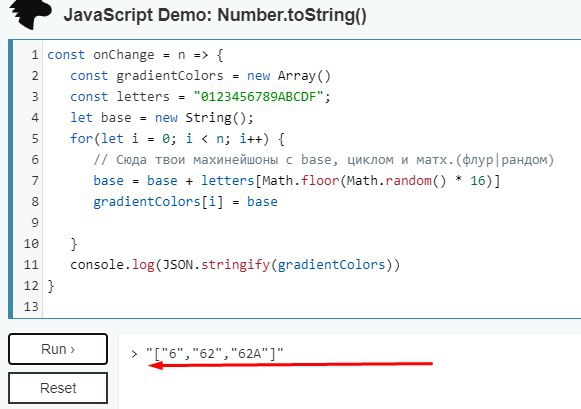The width and height of the screenshot is (581, 409).
Task: Click the letters string "0123456789ABCDF"
Action: point(259,97)
